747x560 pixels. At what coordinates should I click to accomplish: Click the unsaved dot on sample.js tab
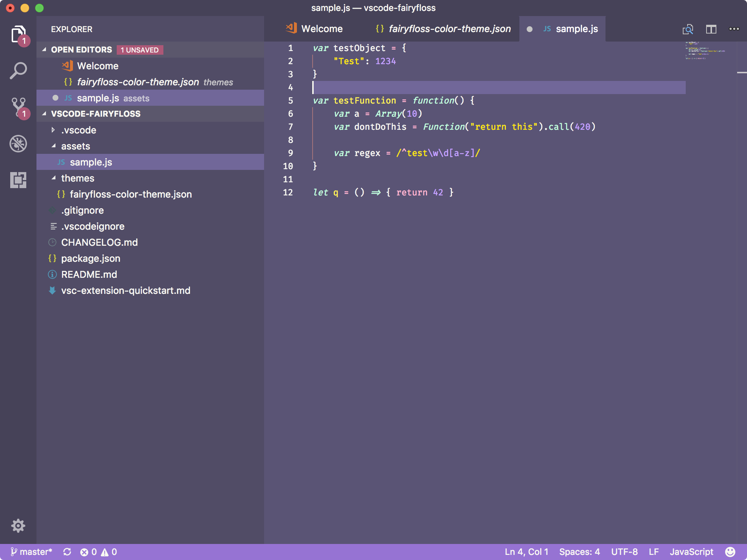click(530, 28)
